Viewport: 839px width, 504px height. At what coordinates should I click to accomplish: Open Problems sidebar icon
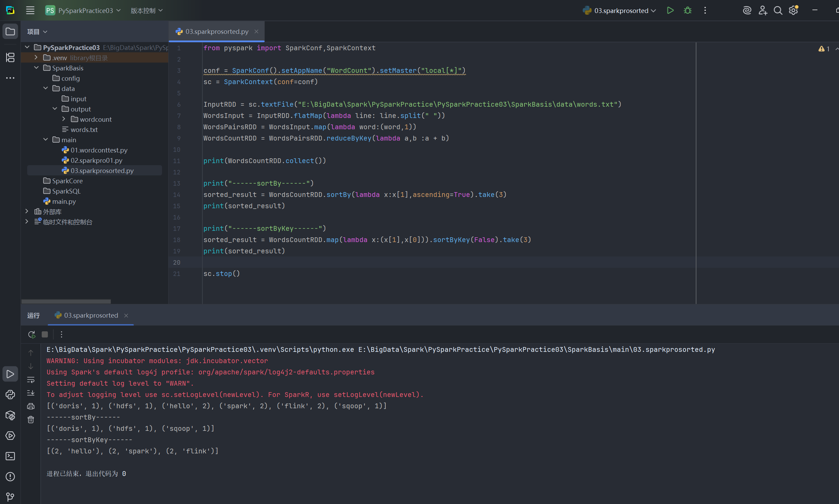pos(10,477)
